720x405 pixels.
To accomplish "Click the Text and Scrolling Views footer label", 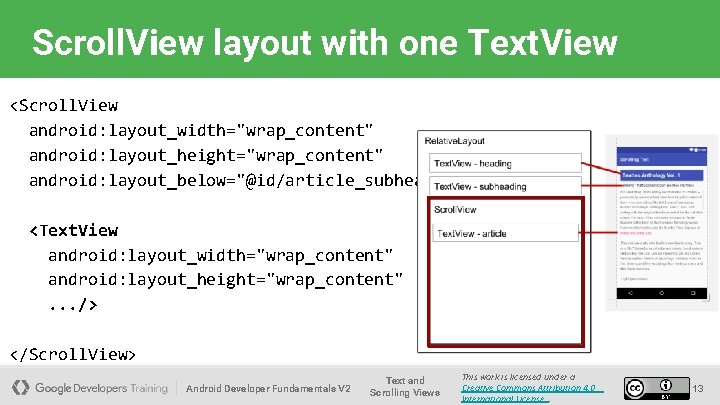I will click(405, 387).
